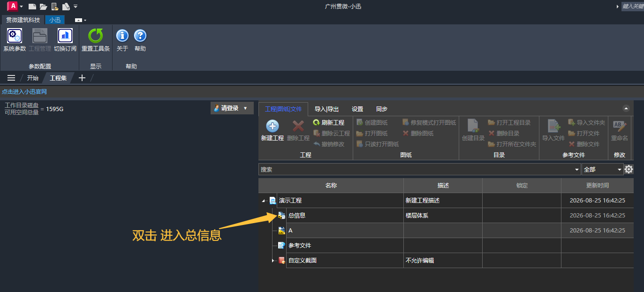Click the mobile device file icon in quick access toolbar
This screenshot has height=292, width=644.
click(x=55, y=7)
